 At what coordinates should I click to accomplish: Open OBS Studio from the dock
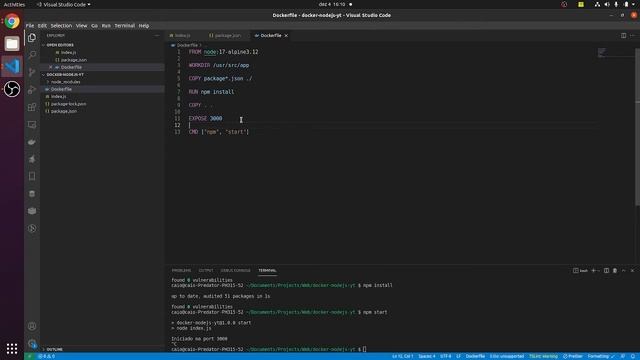pos(12,89)
